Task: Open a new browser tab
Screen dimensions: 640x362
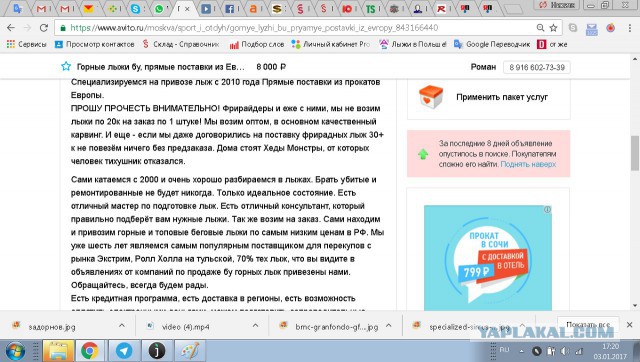Action: (513, 9)
